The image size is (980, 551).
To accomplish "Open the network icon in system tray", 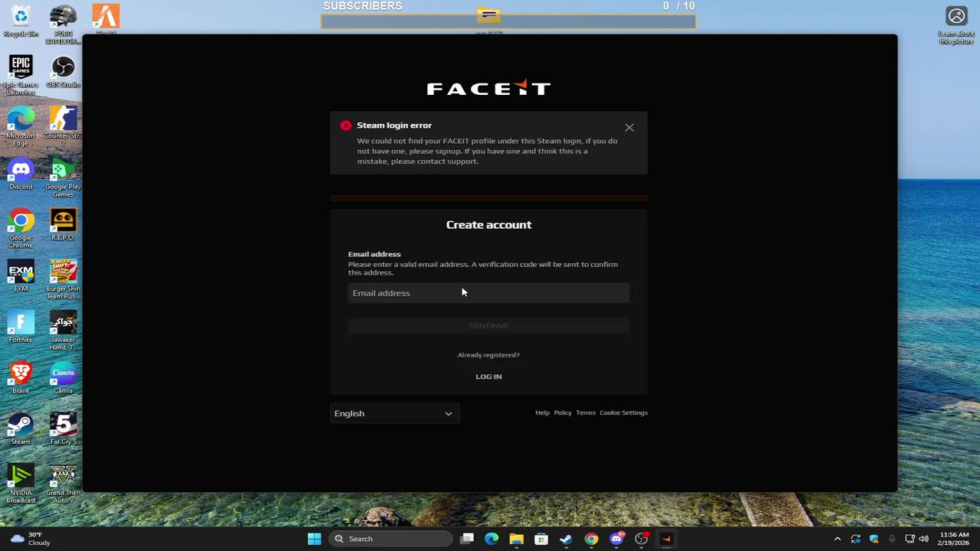I will (x=910, y=539).
